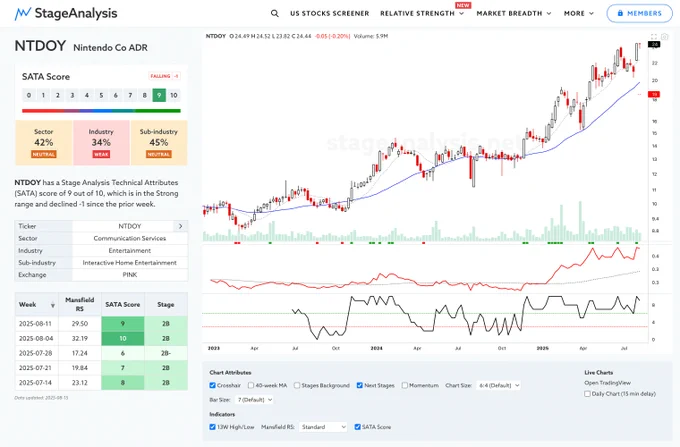Enable the 40-week MA checkbox

pos(251,385)
